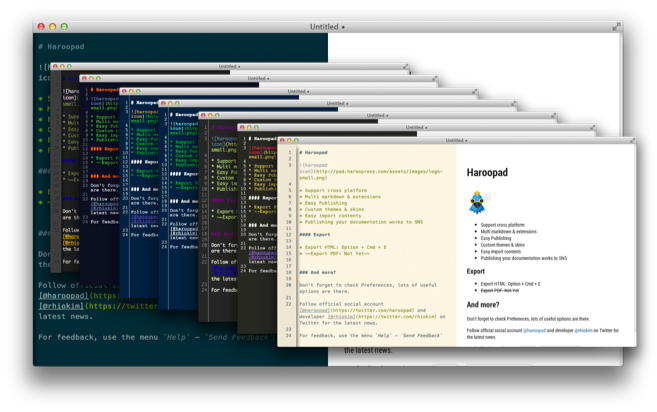Screen dimensions: 657x412
Task: Close the cream-themed front editor window
Action: click(282, 140)
